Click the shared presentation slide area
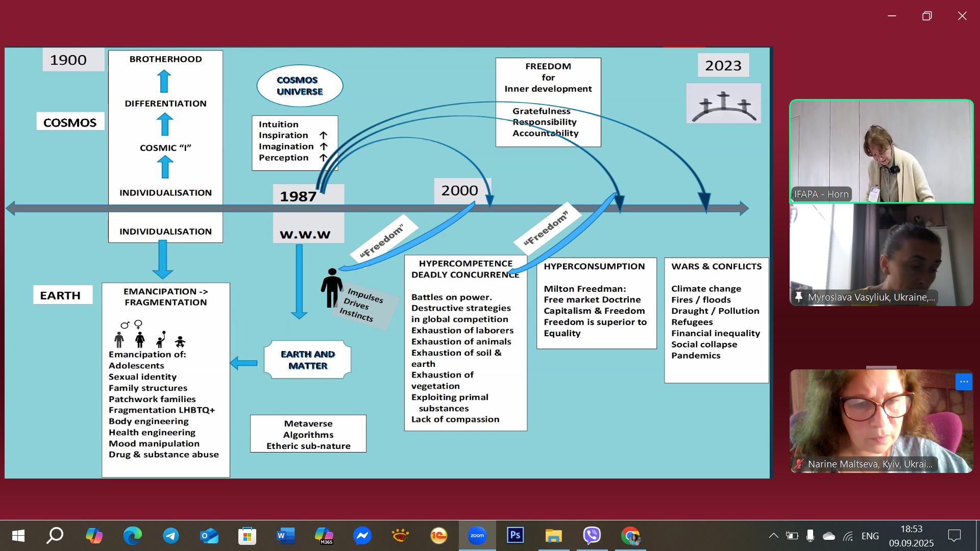Screen dimensions: 980x551 387,263
